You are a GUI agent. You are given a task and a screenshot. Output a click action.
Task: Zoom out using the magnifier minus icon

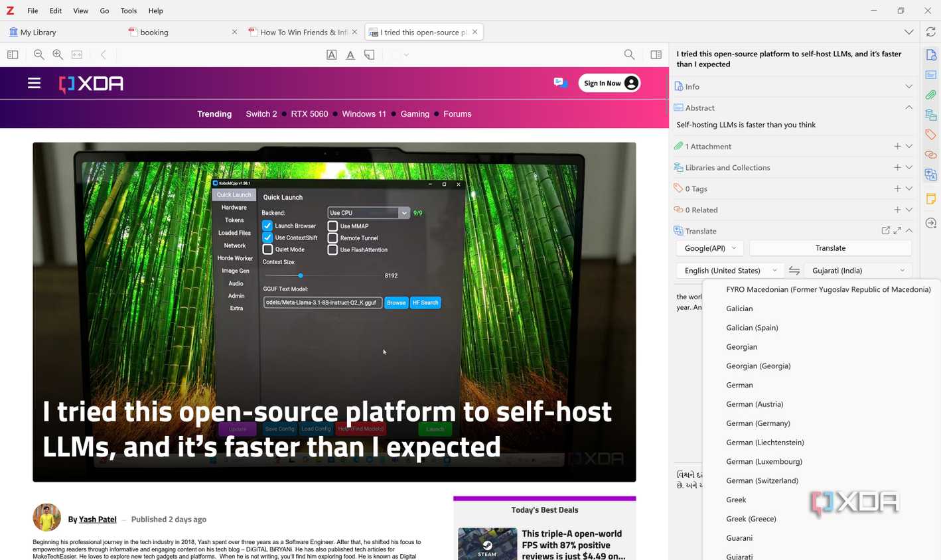(x=39, y=55)
